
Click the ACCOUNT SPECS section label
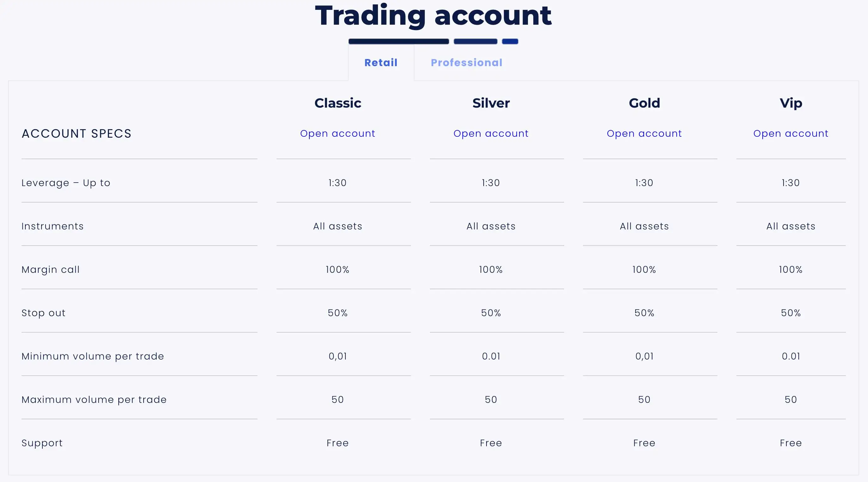(x=77, y=134)
